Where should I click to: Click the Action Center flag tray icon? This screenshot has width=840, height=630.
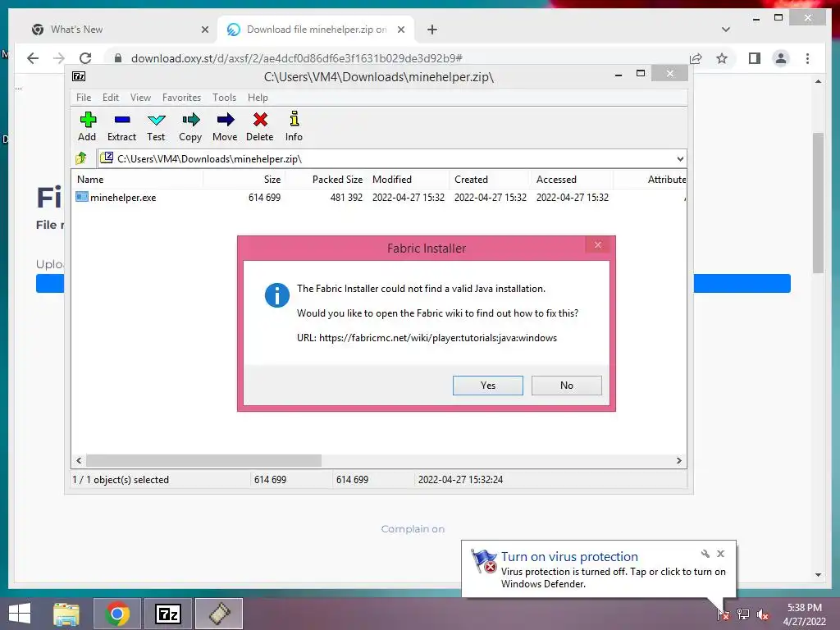[x=724, y=614]
